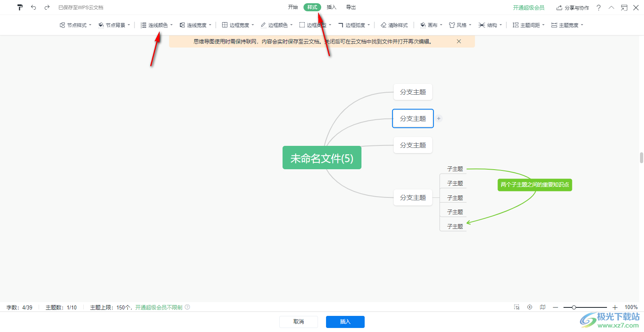Screen dimensions: 644x332
Task: Click the center-view target icon
Action: pos(530,307)
